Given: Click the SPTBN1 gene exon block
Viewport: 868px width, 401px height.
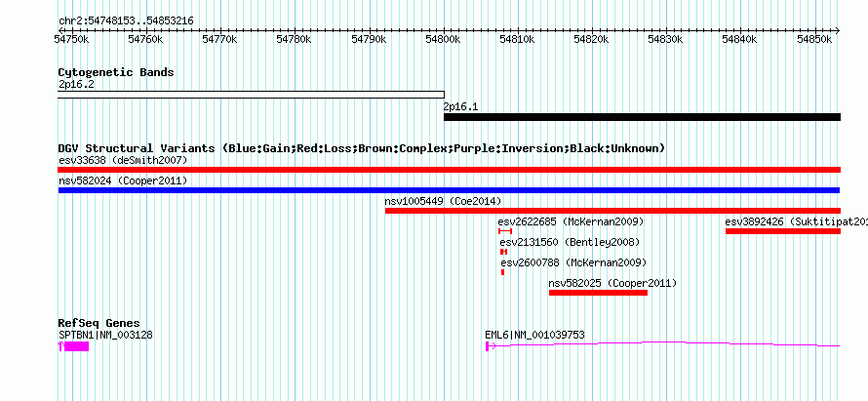Looking at the screenshot, I should [76, 346].
